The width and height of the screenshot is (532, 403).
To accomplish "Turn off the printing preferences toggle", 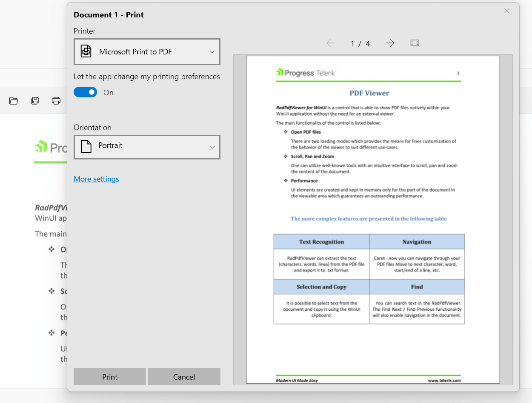I will (x=85, y=92).
